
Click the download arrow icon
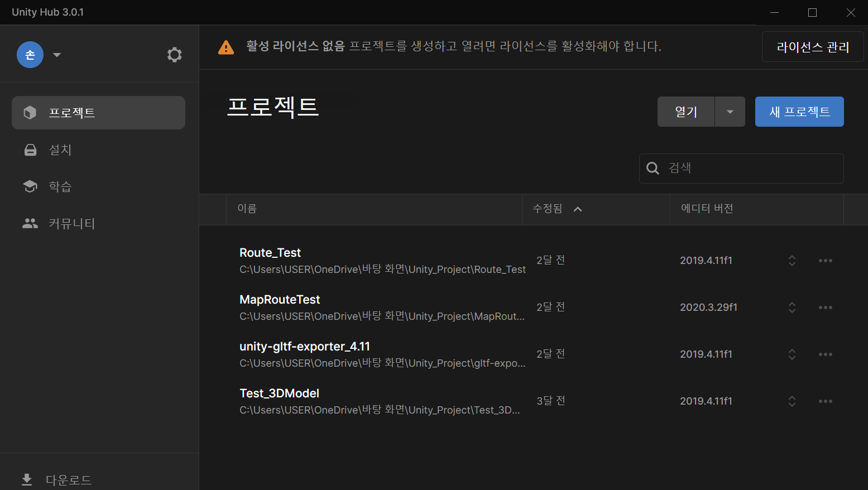[x=27, y=479]
